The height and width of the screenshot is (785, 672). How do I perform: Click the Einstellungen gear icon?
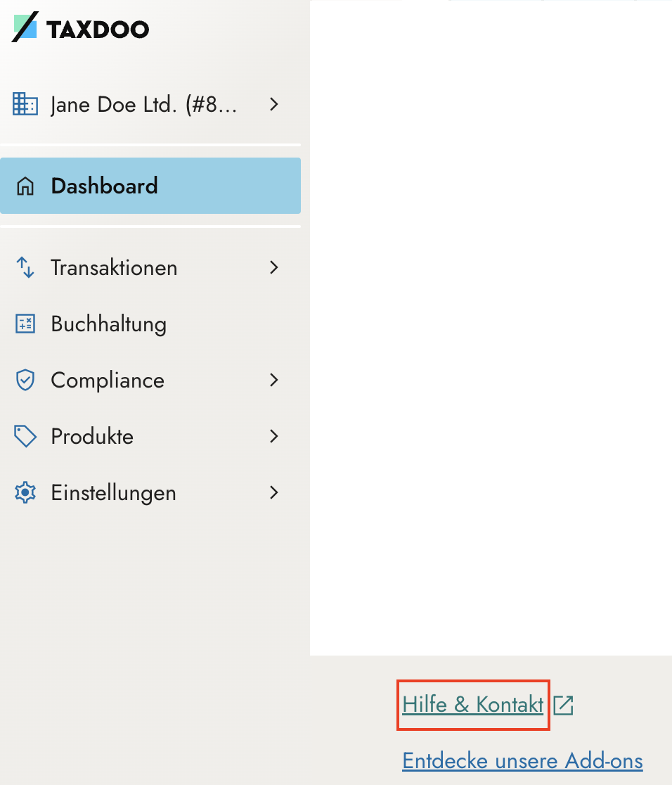tap(25, 492)
